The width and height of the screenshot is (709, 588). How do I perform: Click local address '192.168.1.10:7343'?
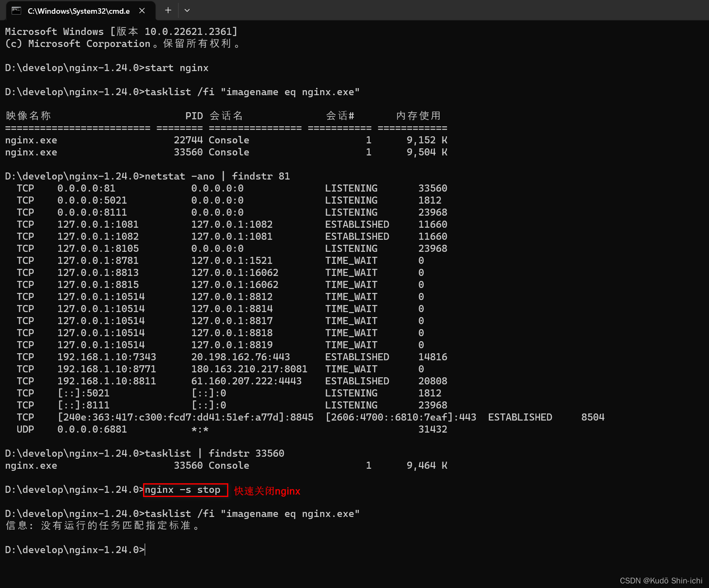(107, 357)
